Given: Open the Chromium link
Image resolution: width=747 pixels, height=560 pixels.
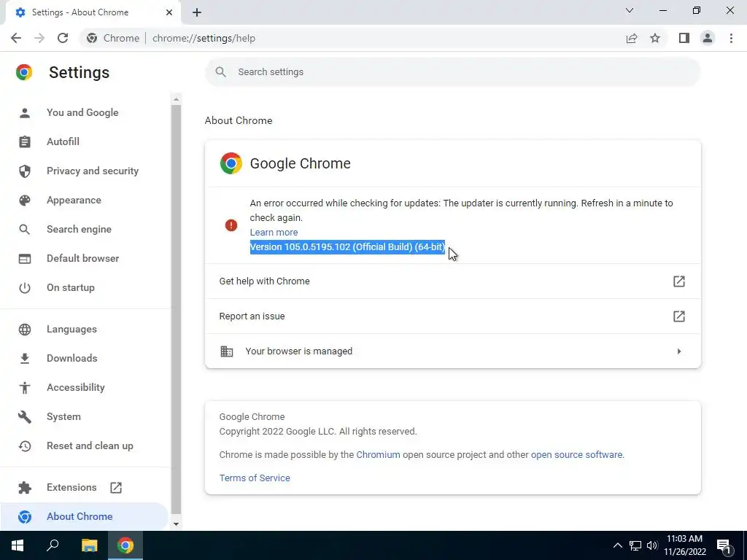Looking at the screenshot, I should (x=379, y=454).
